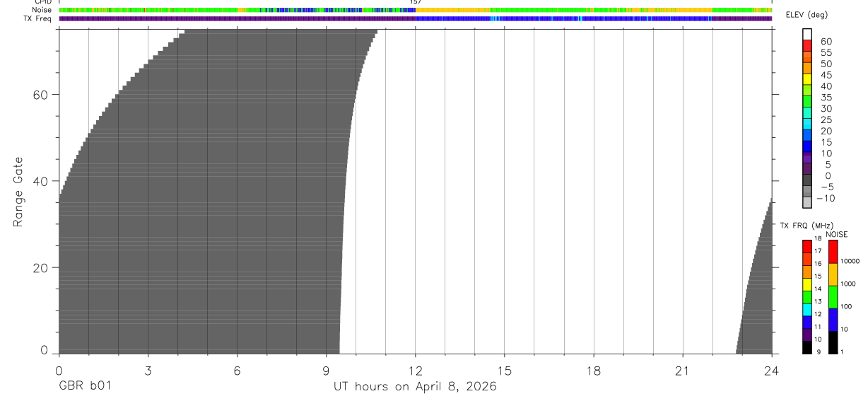Click the y-axis Range Gate tick '40'

coord(41,181)
